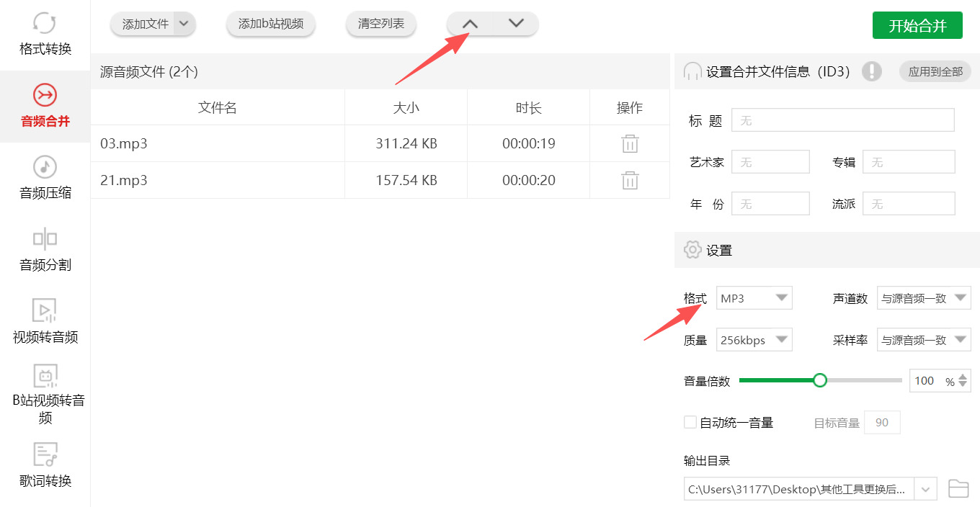
Task: Click the 目标音量 value field
Action: (x=882, y=423)
